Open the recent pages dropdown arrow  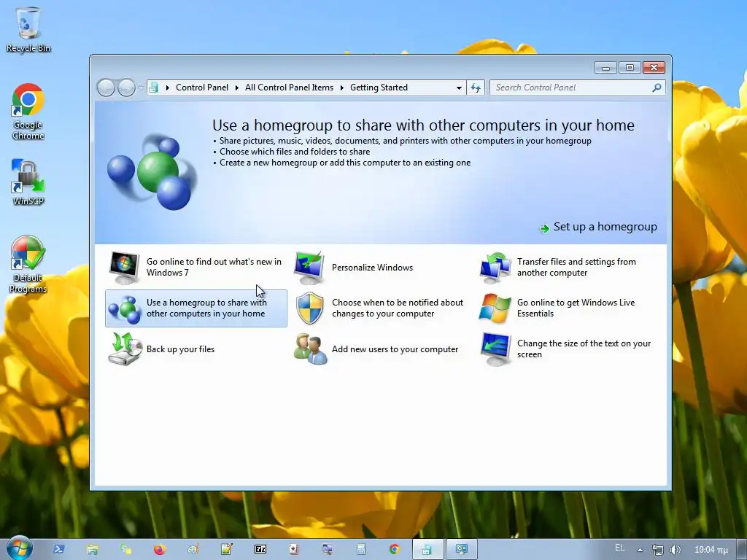(141, 87)
